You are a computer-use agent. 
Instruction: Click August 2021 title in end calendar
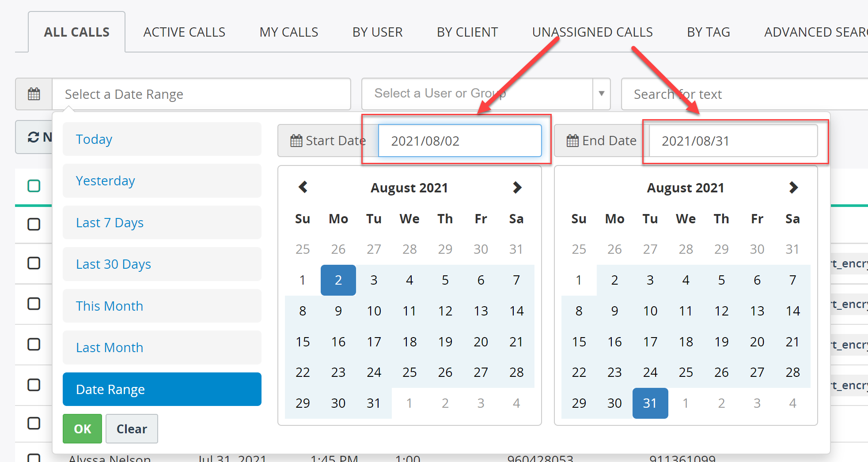[x=686, y=188]
